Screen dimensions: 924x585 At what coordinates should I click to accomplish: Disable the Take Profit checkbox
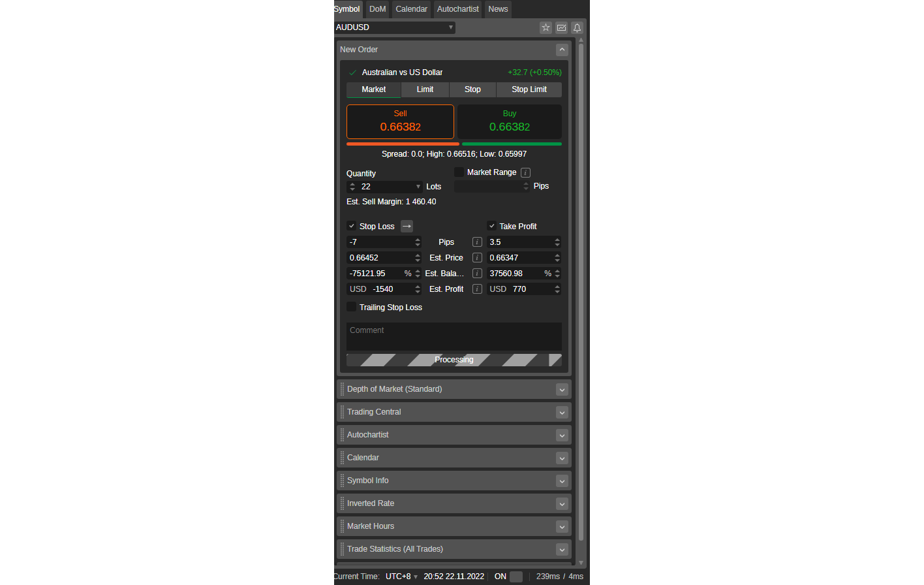tap(491, 226)
